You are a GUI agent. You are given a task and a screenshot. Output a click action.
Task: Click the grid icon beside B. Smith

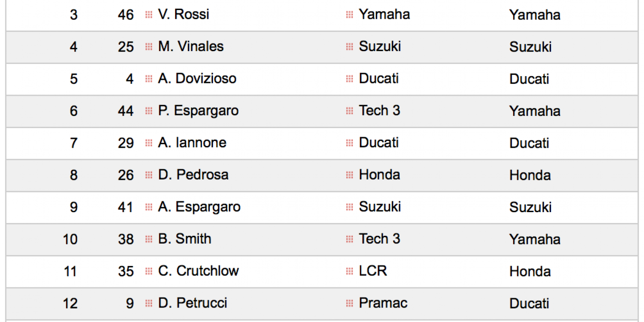click(x=149, y=239)
